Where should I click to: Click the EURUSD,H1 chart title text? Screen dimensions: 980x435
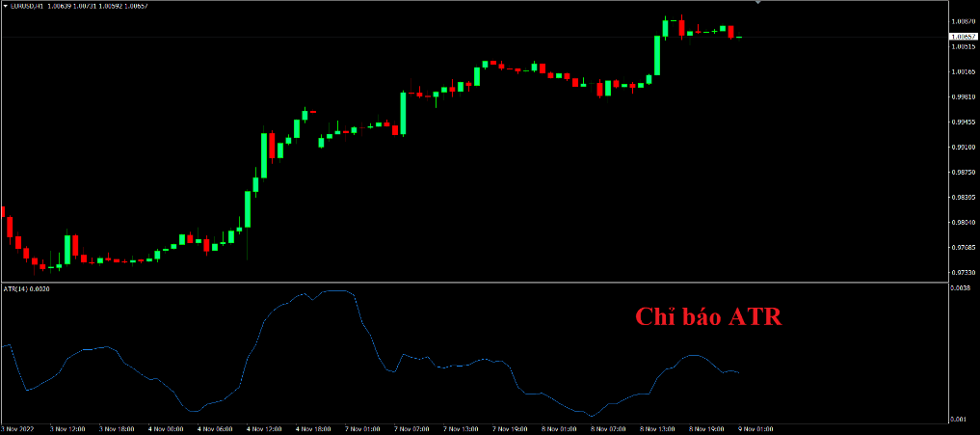(x=26, y=6)
